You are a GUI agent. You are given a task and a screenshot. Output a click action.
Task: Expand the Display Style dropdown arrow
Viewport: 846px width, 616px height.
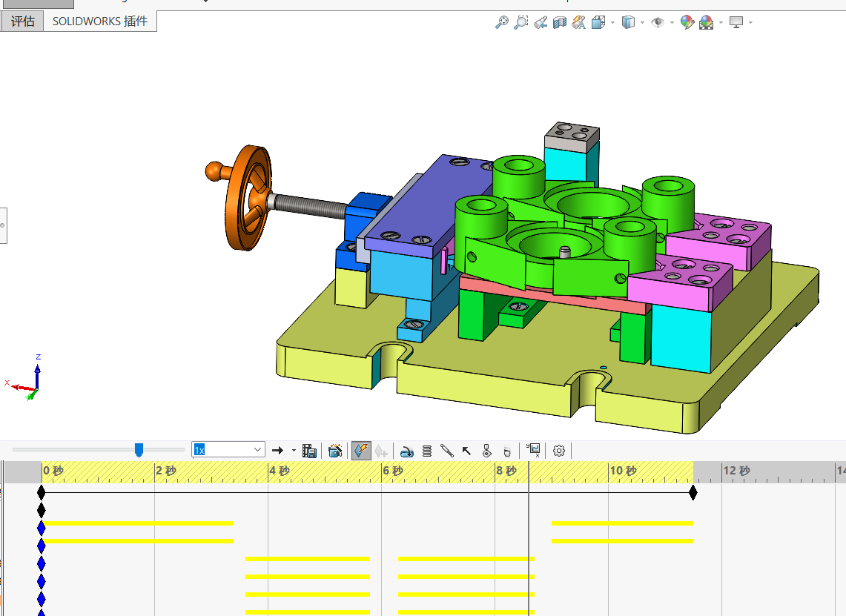coord(642,23)
